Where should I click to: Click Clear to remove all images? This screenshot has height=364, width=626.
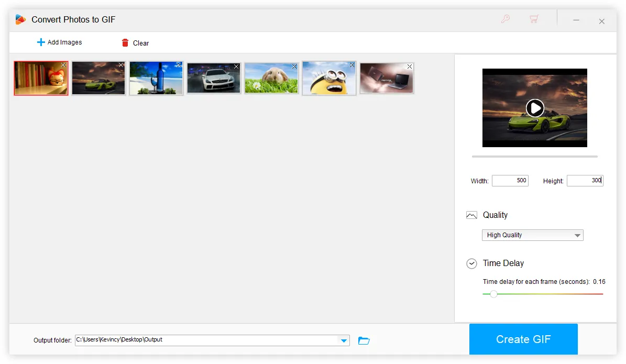pyautogui.click(x=140, y=43)
